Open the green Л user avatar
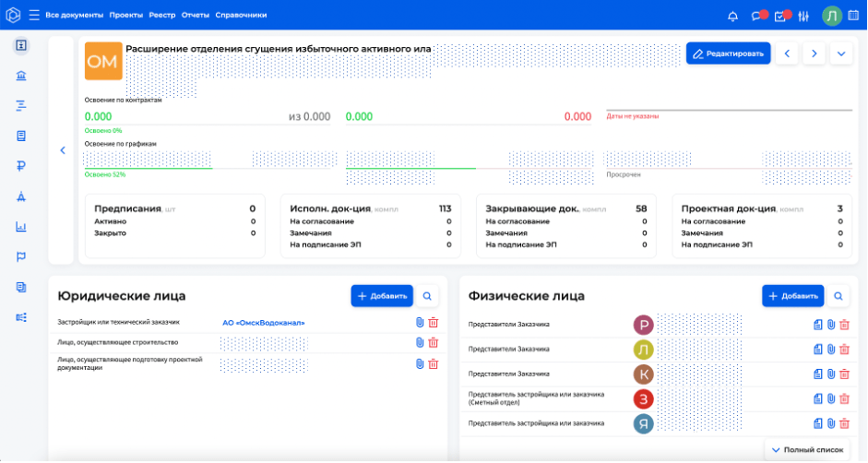The image size is (868, 463). point(832,16)
